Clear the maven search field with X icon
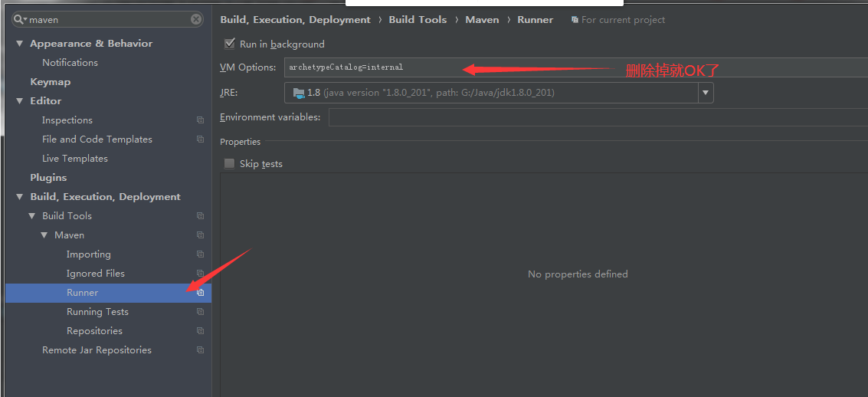Image resolution: width=868 pixels, height=397 pixels. point(197,19)
